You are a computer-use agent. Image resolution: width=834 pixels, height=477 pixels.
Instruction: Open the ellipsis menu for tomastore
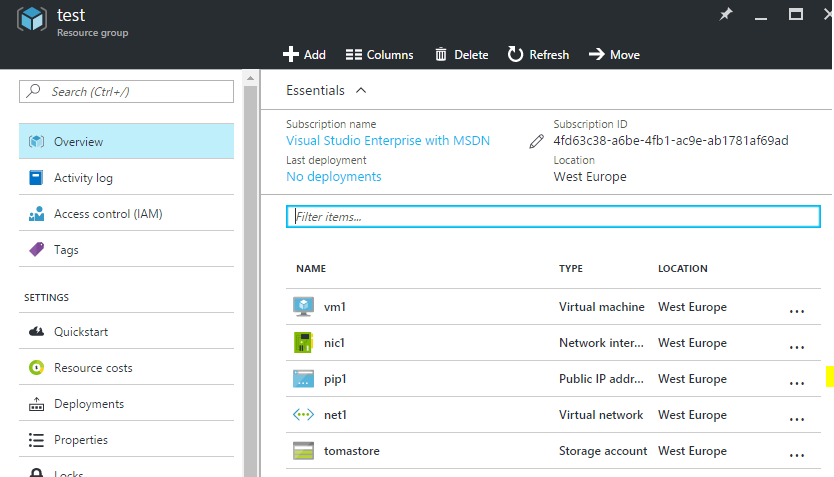[797, 455]
